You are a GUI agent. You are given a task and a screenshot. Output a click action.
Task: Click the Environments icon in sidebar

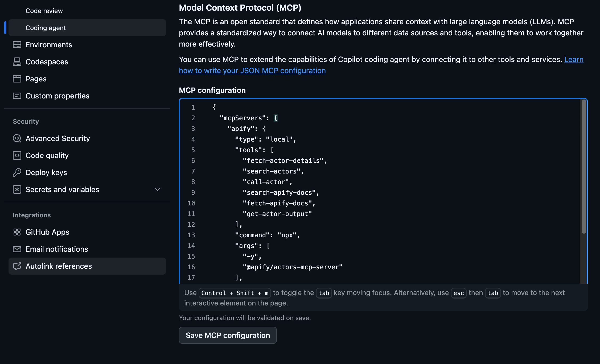tap(17, 45)
